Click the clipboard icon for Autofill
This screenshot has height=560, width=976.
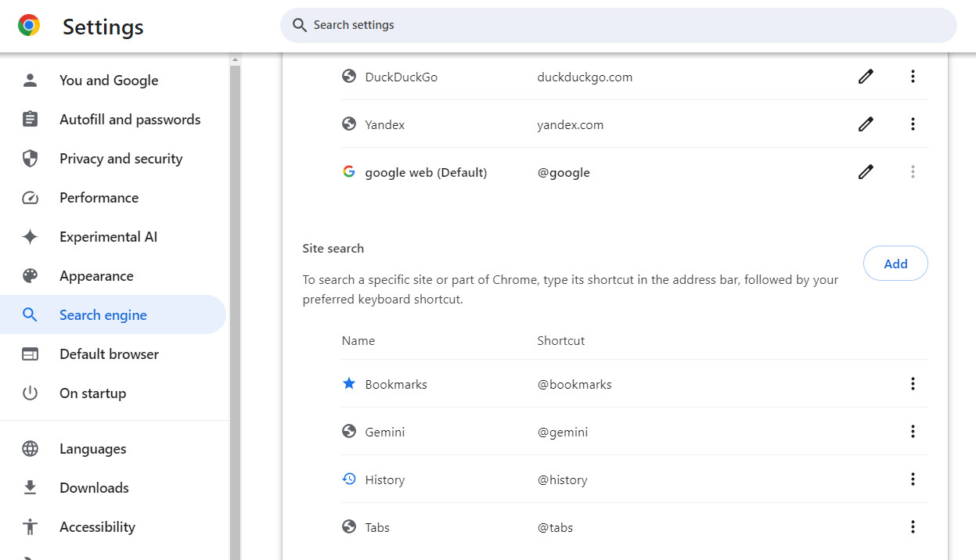[x=30, y=119]
